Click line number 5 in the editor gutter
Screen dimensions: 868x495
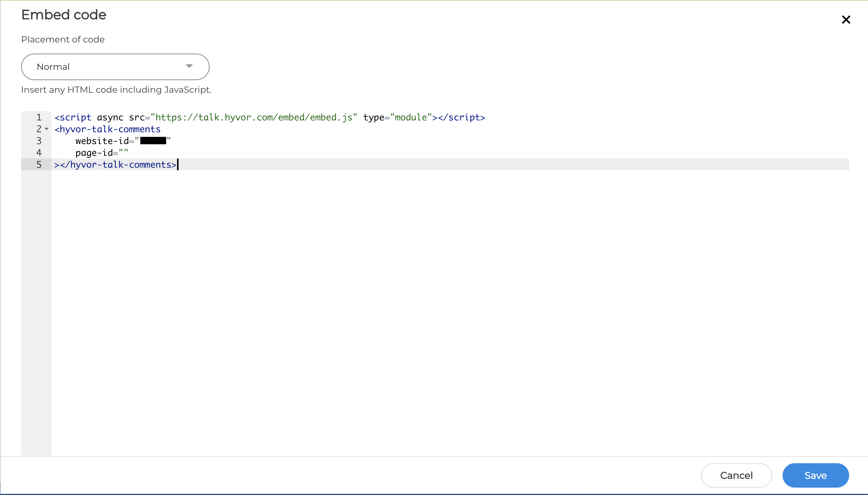point(38,164)
